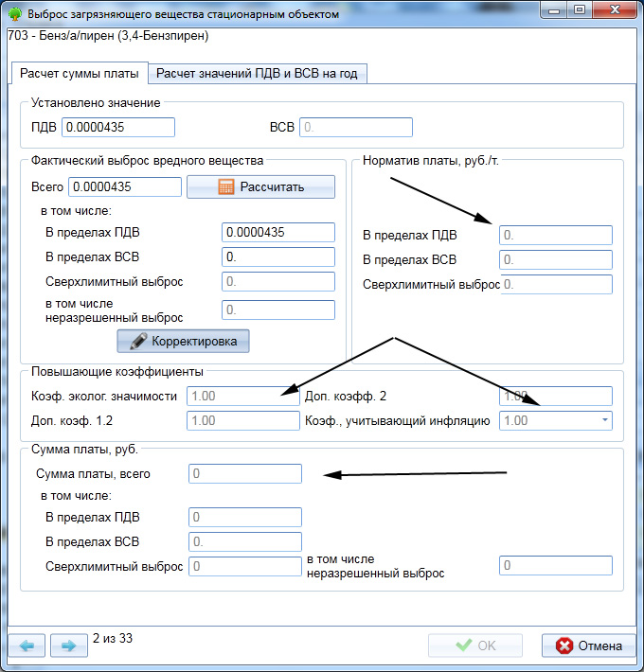Go to previous record with left arrow
This screenshot has height=672, width=644.
point(27,645)
